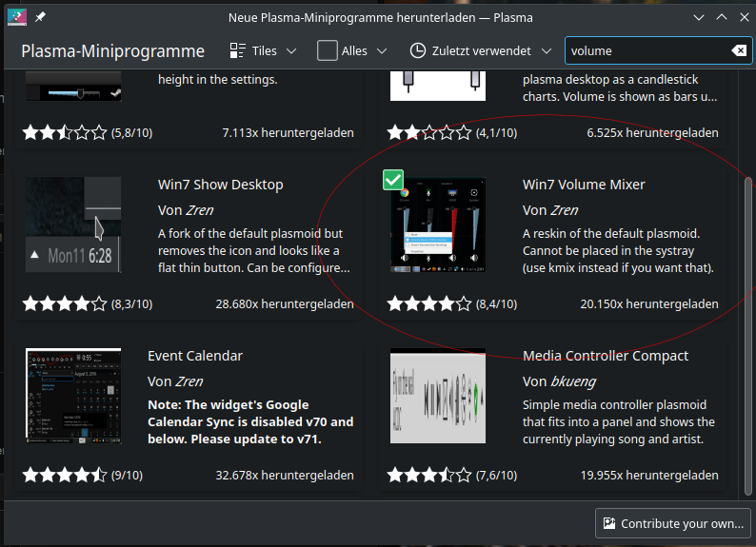Maximize window with the up chevron
Image resolution: width=756 pixels, height=547 pixels.
point(722,17)
